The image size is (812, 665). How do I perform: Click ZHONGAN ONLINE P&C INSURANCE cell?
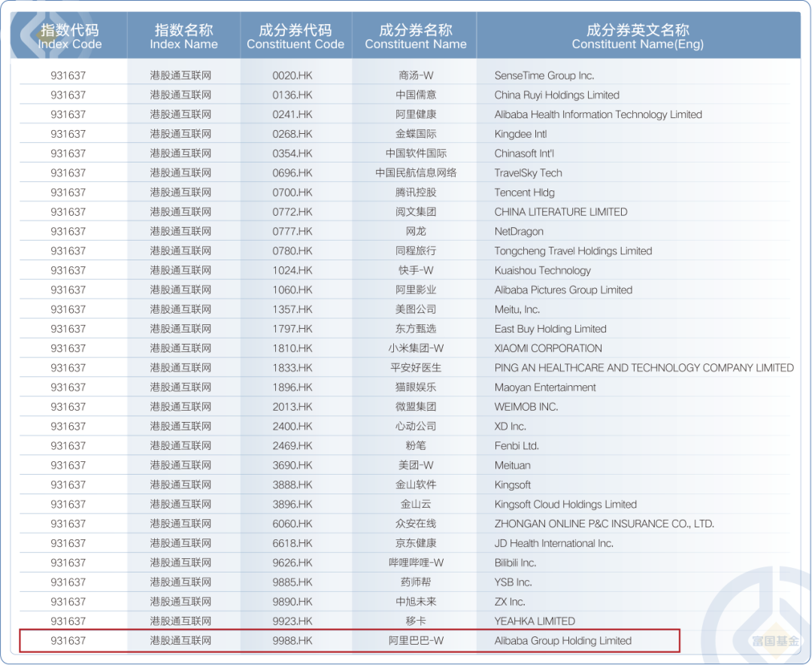[604, 524]
